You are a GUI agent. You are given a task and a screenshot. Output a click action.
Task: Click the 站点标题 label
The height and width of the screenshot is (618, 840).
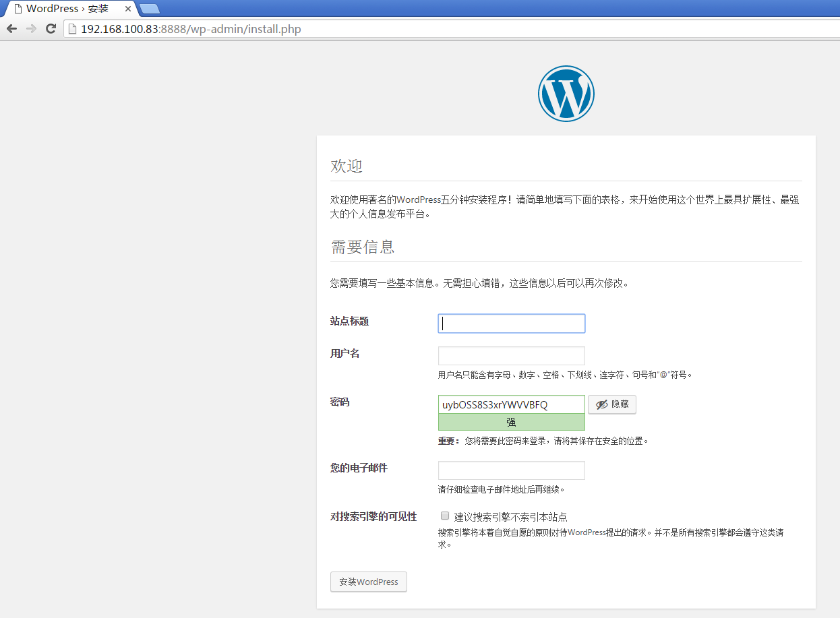coord(349,321)
